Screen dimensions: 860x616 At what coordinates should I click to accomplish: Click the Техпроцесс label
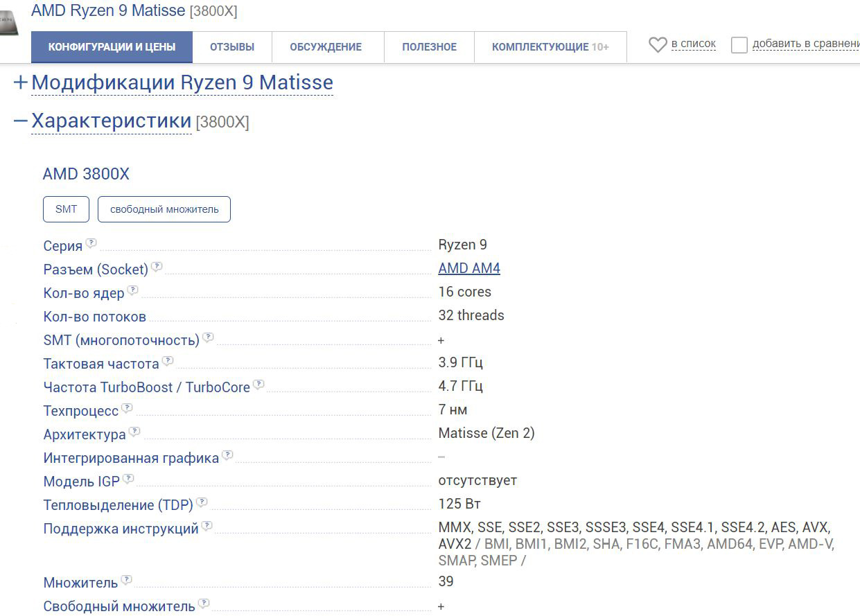click(81, 411)
